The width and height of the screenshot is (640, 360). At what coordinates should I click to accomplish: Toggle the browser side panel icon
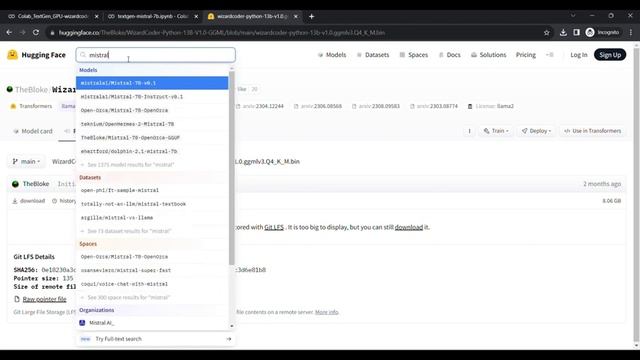click(576, 33)
